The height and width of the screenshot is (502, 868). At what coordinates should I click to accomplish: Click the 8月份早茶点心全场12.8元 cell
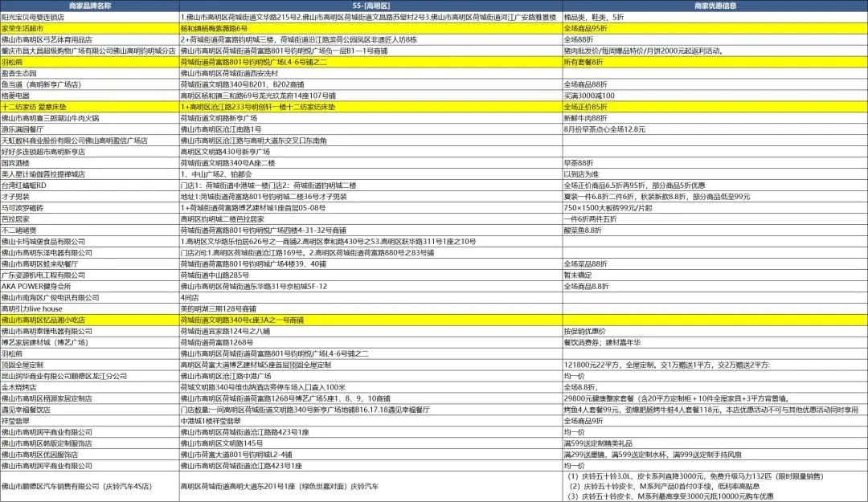pos(715,129)
